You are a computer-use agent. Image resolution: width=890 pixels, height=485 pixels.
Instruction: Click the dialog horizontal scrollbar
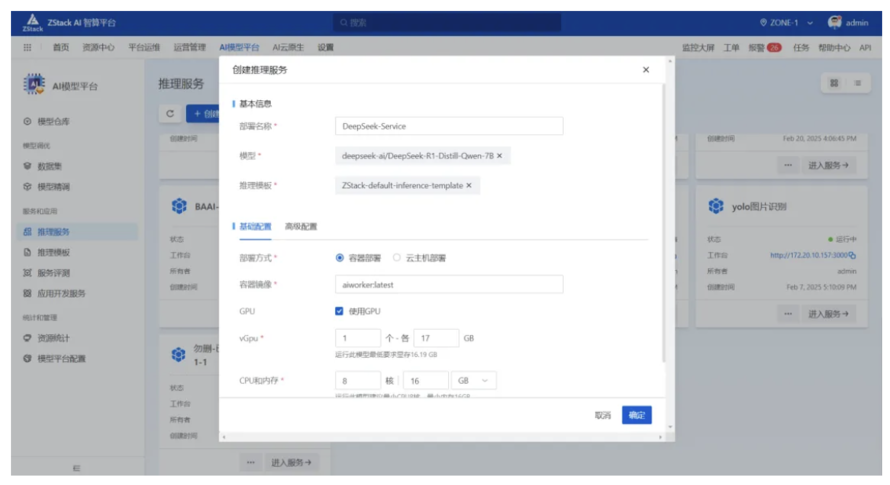click(443, 437)
